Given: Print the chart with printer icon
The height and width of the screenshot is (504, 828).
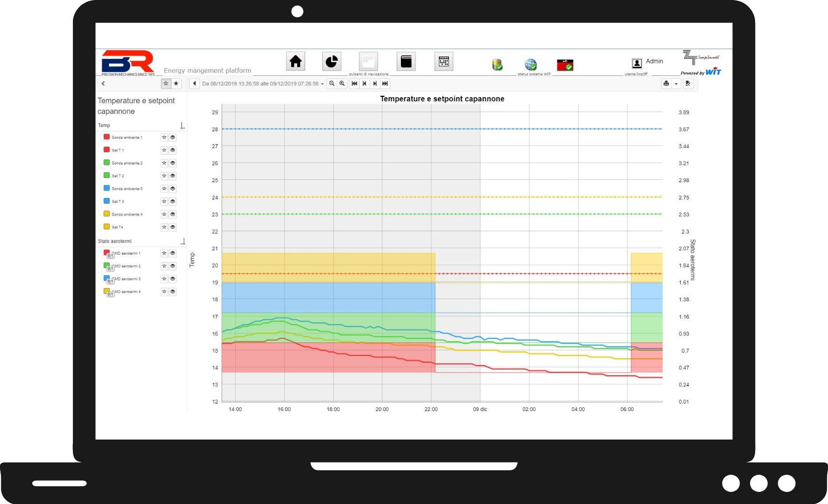Looking at the screenshot, I should pos(666,84).
